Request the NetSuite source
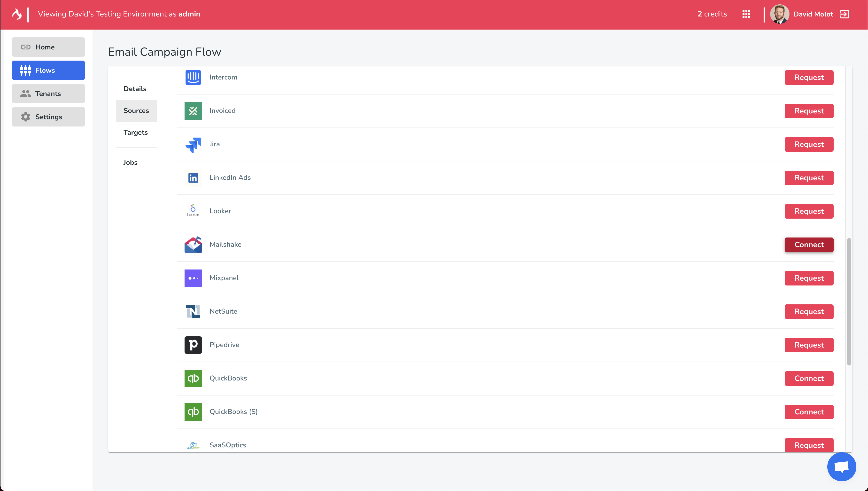 [x=809, y=312]
